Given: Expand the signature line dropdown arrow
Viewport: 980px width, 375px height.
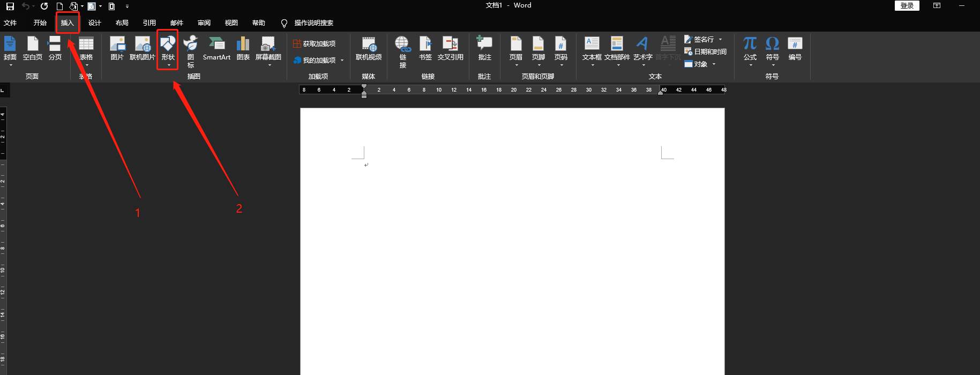Looking at the screenshot, I should [x=720, y=40].
